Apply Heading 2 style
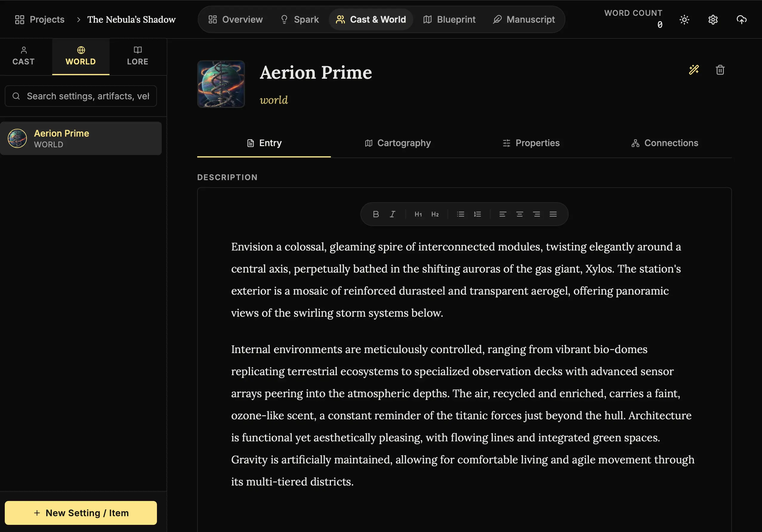Viewport: 762px width, 532px height. 435,214
